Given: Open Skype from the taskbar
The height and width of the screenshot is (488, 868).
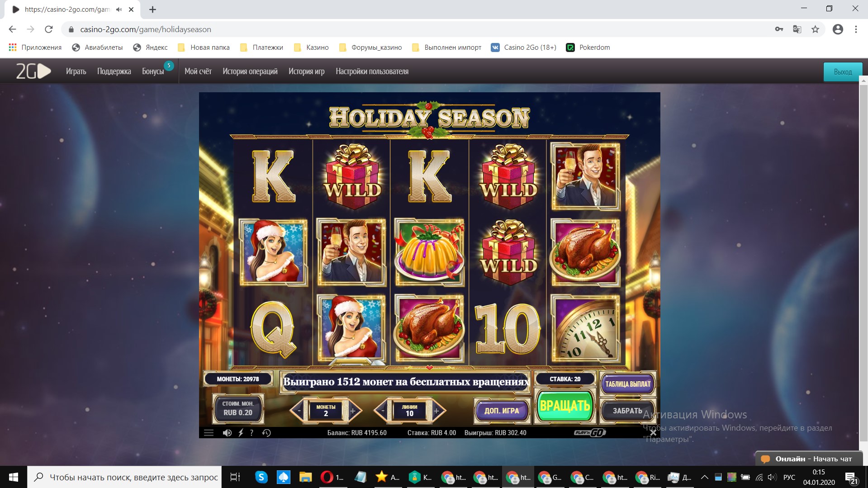Looking at the screenshot, I should [261, 477].
